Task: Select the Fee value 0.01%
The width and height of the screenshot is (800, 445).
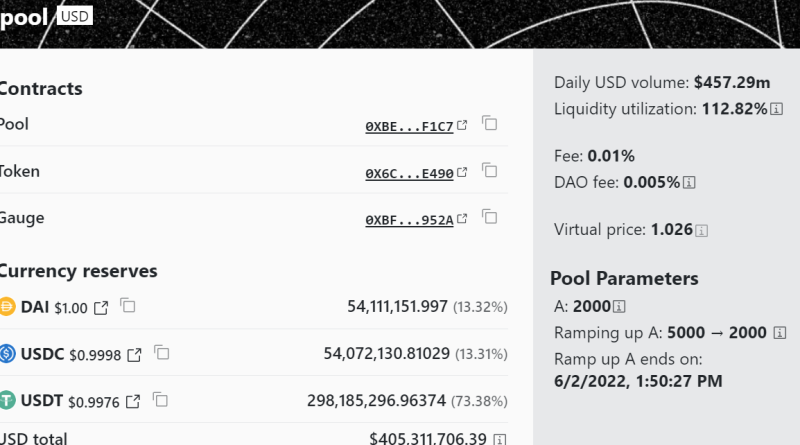Action: pyautogui.click(x=611, y=156)
